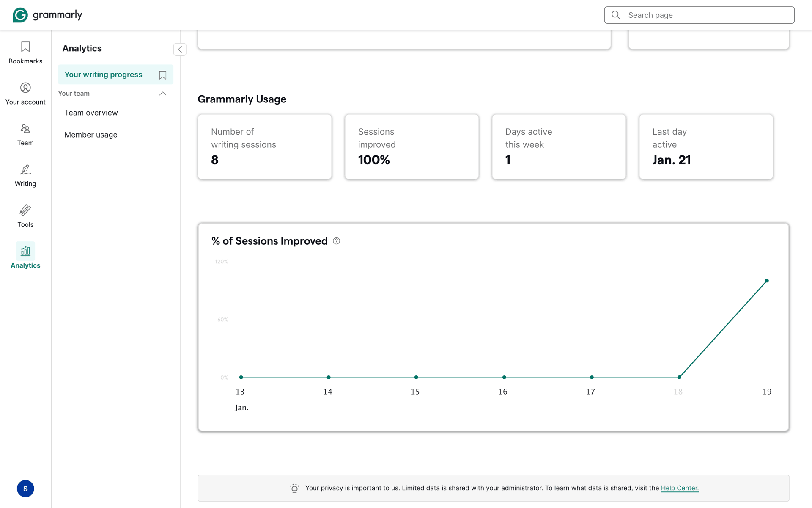This screenshot has height=508, width=812.
Task: Click the Search page field
Action: pos(699,15)
